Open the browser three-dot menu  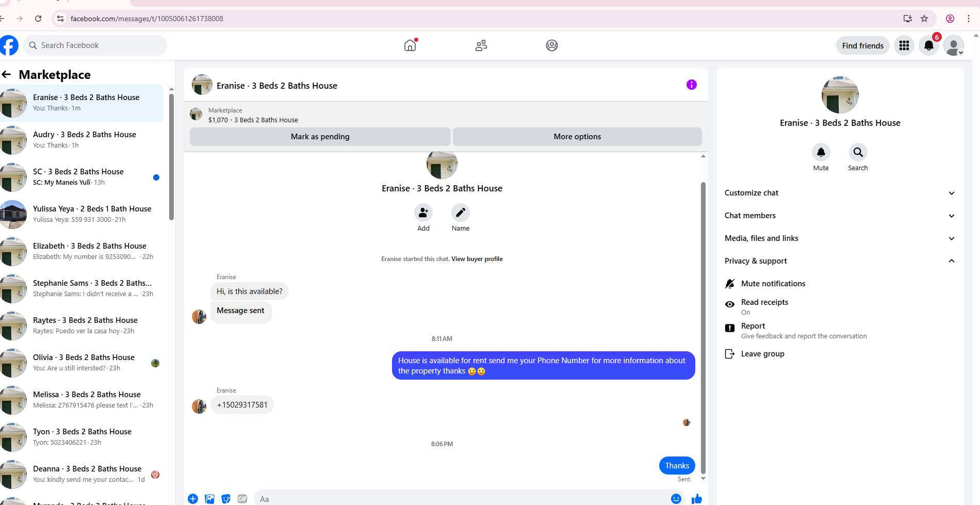pos(969,19)
